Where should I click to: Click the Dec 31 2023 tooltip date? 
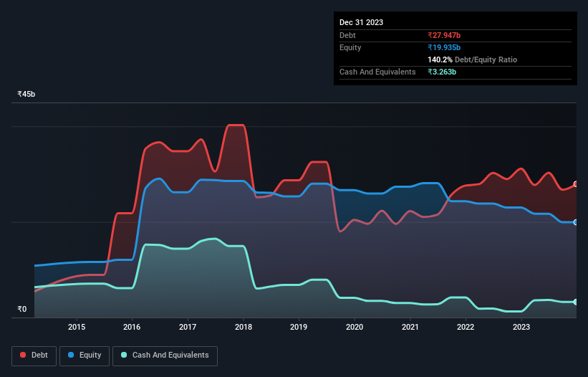click(x=361, y=22)
